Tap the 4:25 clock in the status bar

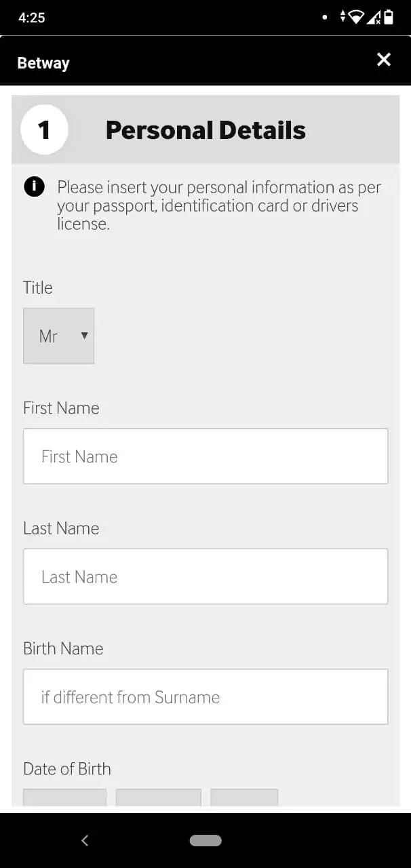tap(32, 18)
